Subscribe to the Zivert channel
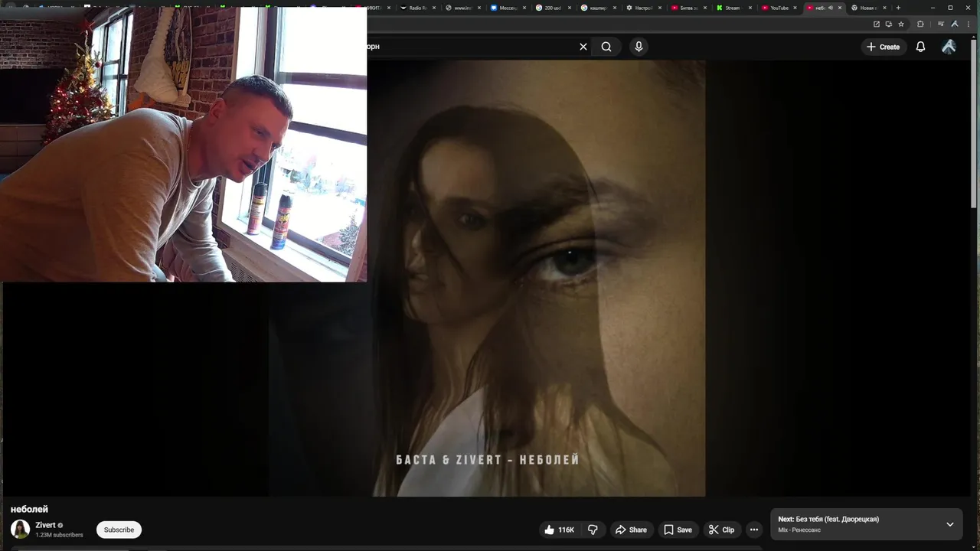Viewport: 980px width, 551px height. point(119,530)
